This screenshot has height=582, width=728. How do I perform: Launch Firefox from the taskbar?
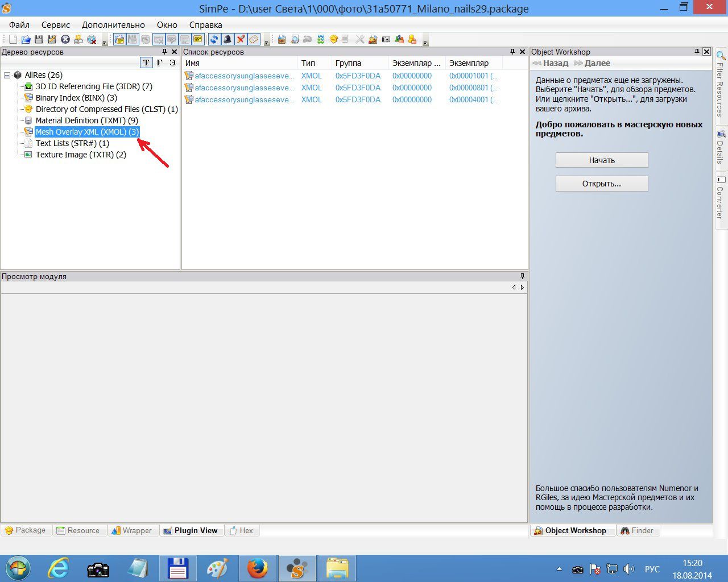[257, 568]
